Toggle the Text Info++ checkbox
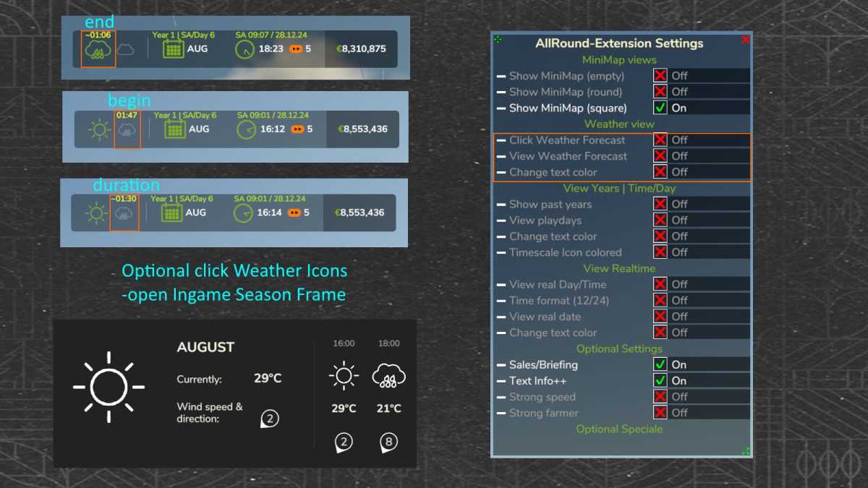The width and height of the screenshot is (868, 488). [x=660, y=380]
